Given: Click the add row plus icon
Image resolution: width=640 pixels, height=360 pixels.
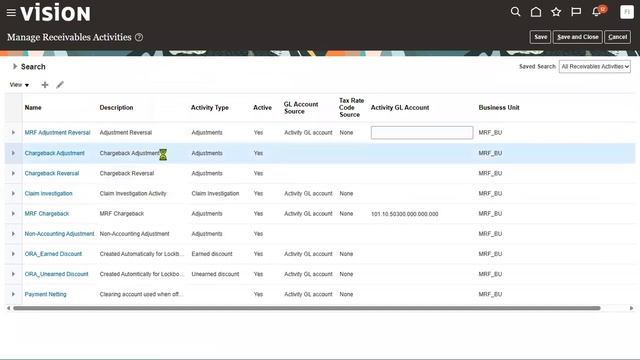Looking at the screenshot, I should 45,85.
